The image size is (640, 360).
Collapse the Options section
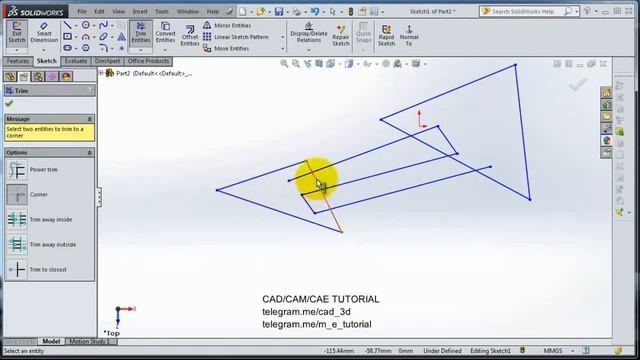(x=90, y=152)
